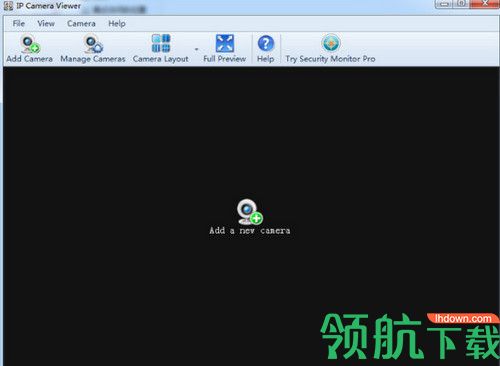The image size is (500, 366).
Task: Minimize the IP Camera Viewer window
Action: tap(445, 4)
